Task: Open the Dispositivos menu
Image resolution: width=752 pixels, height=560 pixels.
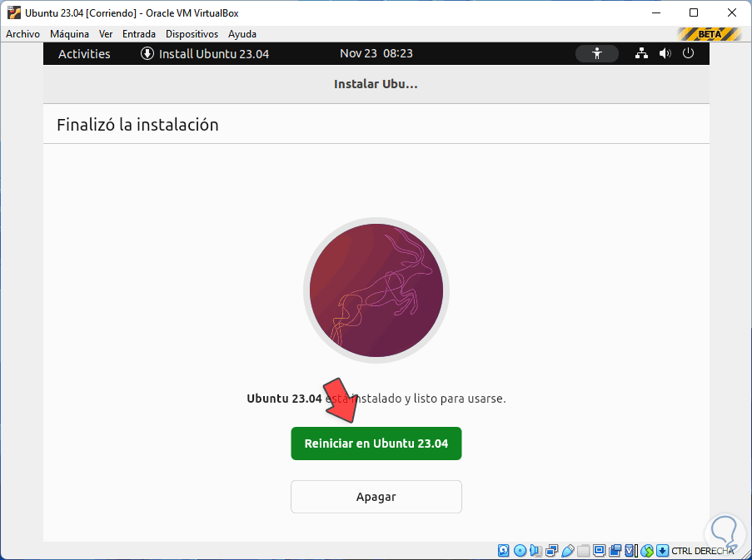Action: (x=192, y=34)
